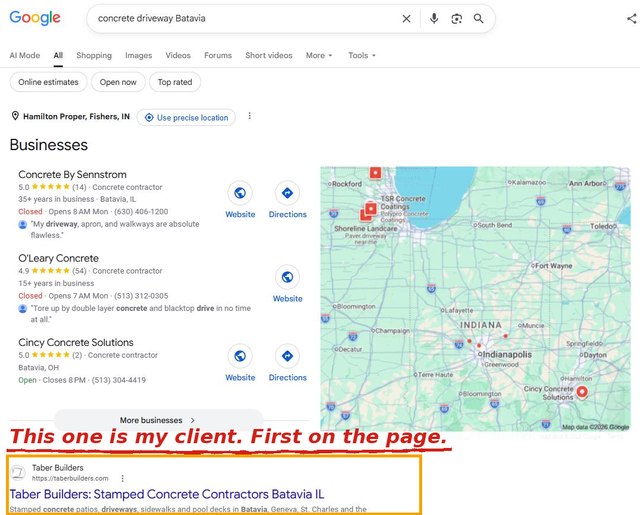This screenshot has height=515, width=640.
Task: Open the Images tab
Action: (138, 55)
